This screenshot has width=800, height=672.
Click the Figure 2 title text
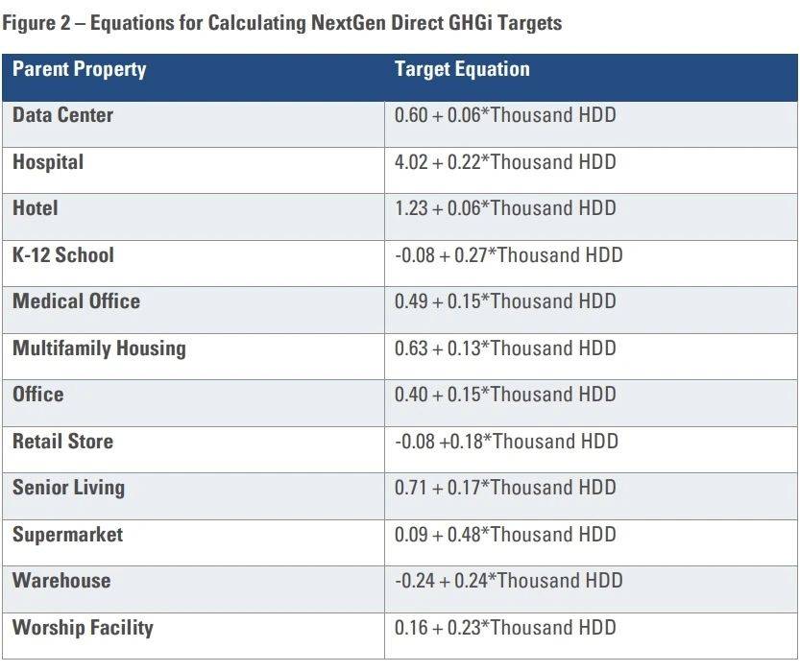(281, 23)
